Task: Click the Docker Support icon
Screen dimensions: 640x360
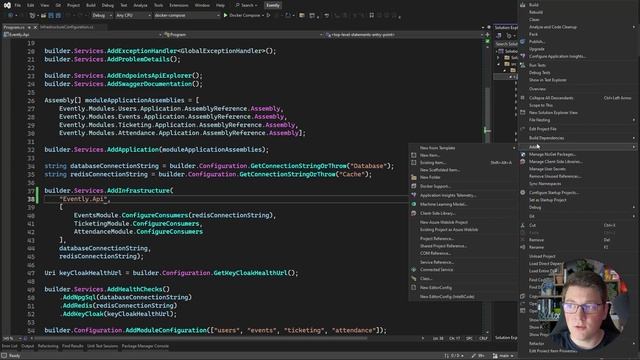Action: click(413, 186)
